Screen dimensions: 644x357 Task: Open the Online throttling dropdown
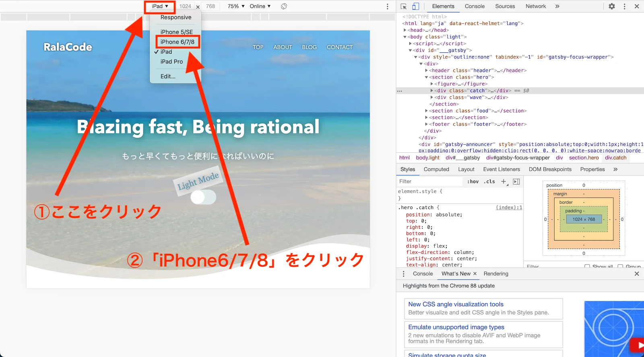coord(260,6)
